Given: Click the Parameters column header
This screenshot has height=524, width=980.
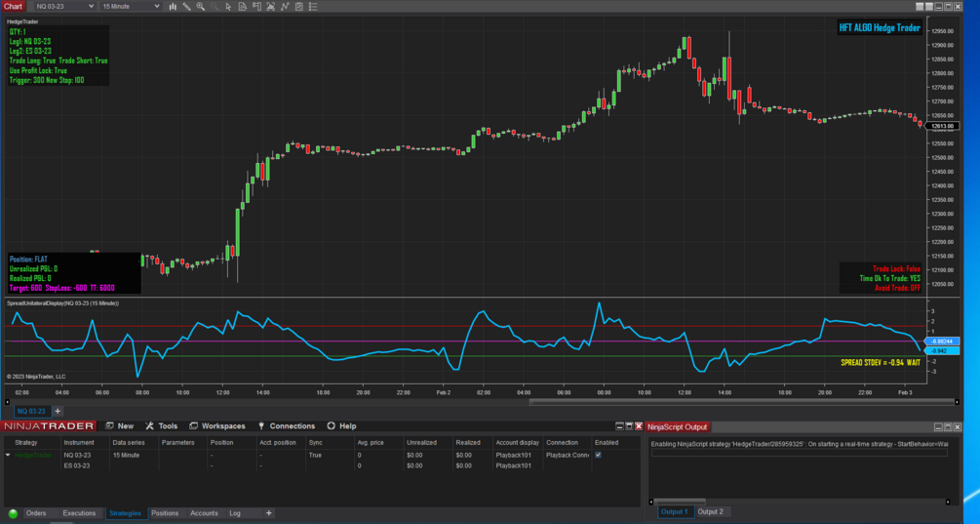Looking at the screenshot, I should [178, 442].
